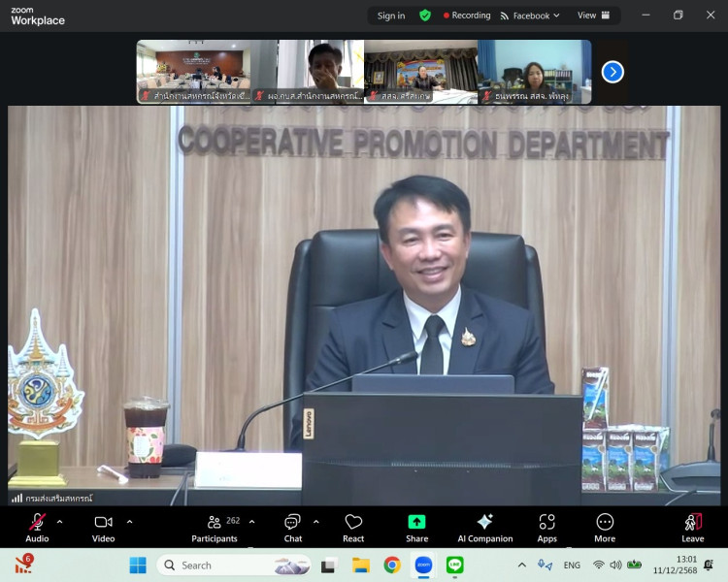This screenshot has height=582, width=728.
Task: Expand audio options arrow next to Audio
Action: (x=60, y=521)
